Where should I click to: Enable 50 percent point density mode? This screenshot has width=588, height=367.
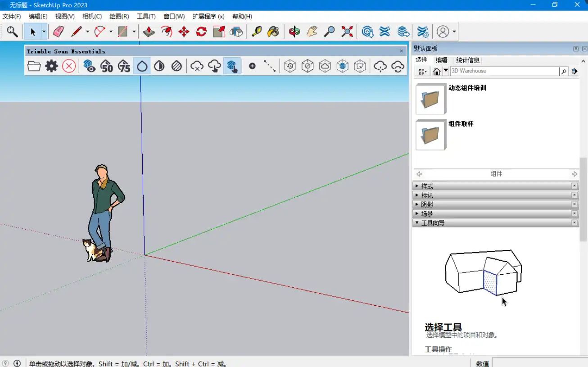[107, 66]
